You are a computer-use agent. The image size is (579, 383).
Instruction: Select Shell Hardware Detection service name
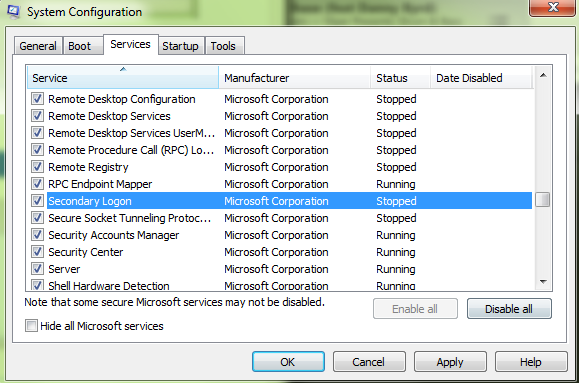coord(109,285)
